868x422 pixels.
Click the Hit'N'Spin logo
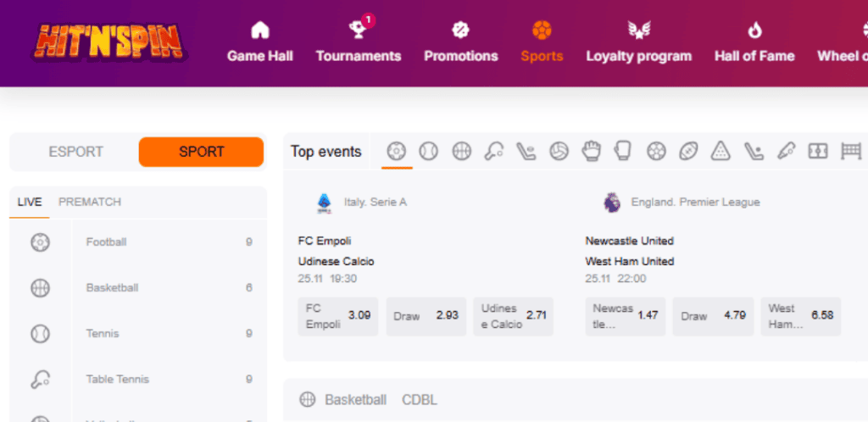(x=109, y=42)
